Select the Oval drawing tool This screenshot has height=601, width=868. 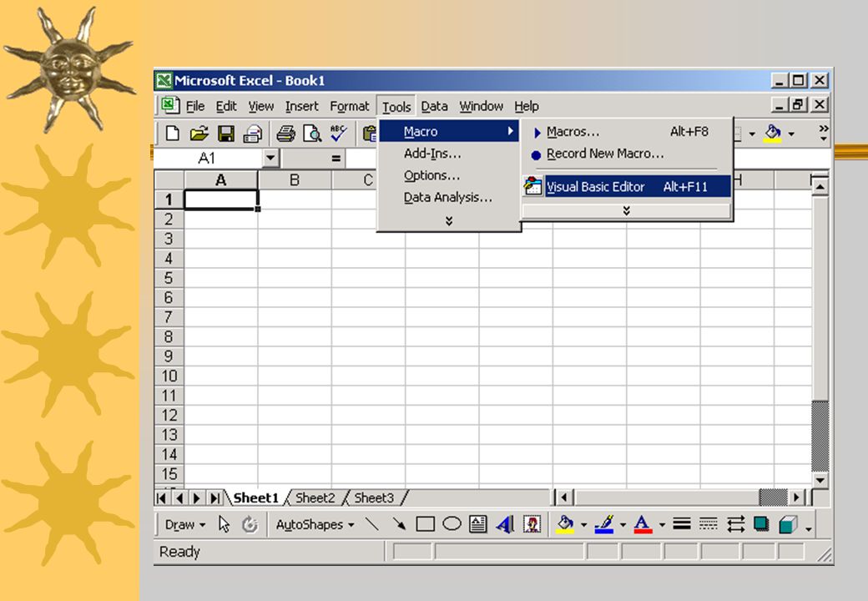click(452, 523)
